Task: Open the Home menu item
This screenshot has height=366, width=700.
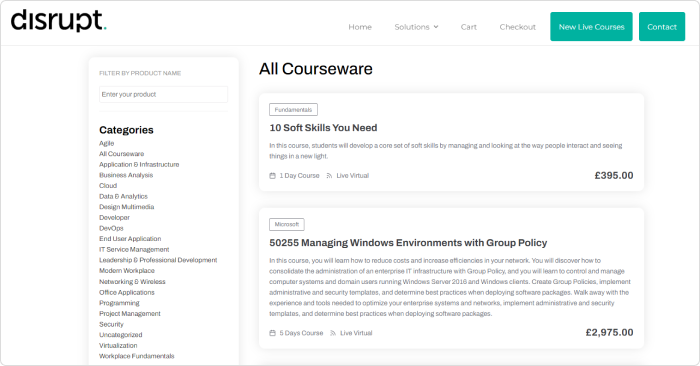Action: (x=360, y=27)
